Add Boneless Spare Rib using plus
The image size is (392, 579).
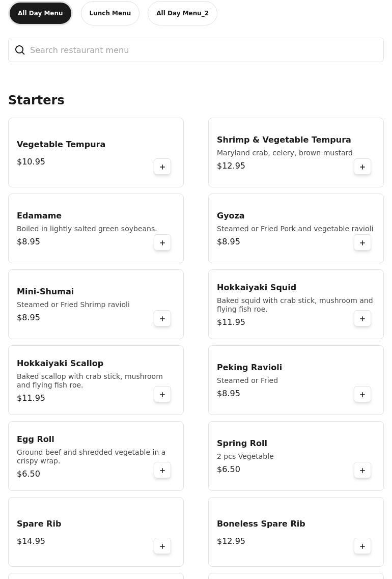pos(362,546)
